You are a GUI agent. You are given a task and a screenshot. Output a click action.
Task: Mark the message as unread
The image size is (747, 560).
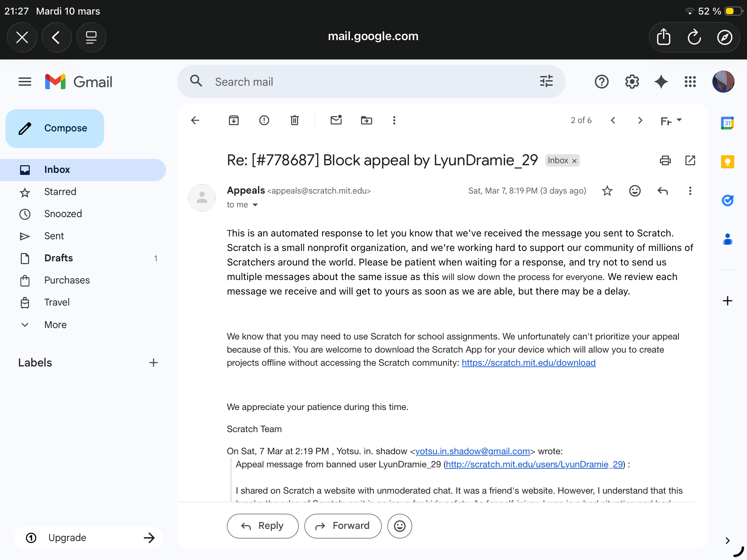tap(336, 120)
